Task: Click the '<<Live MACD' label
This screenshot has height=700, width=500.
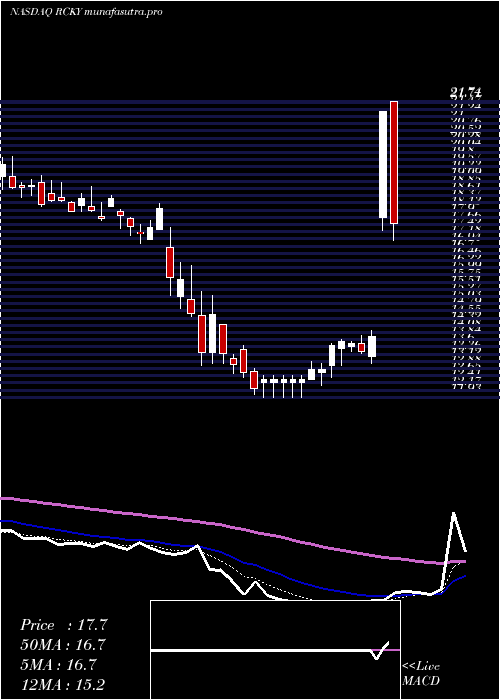Action: coord(421,673)
